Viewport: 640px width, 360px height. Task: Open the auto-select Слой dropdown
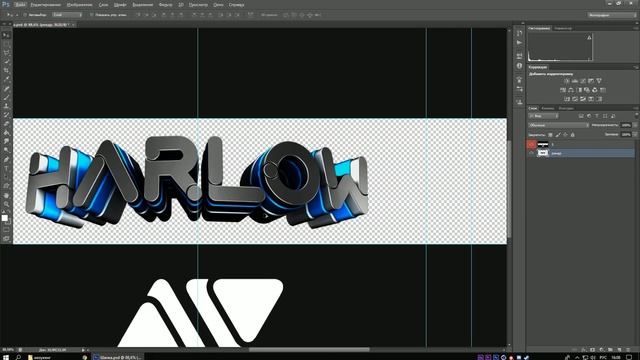(67, 15)
